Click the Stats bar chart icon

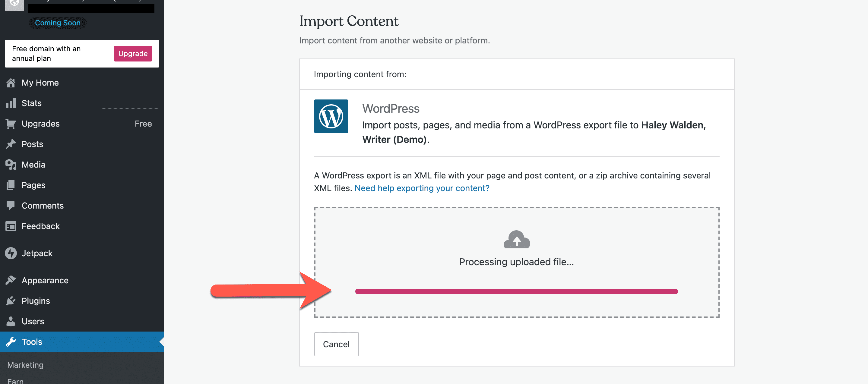[x=11, y=103]
